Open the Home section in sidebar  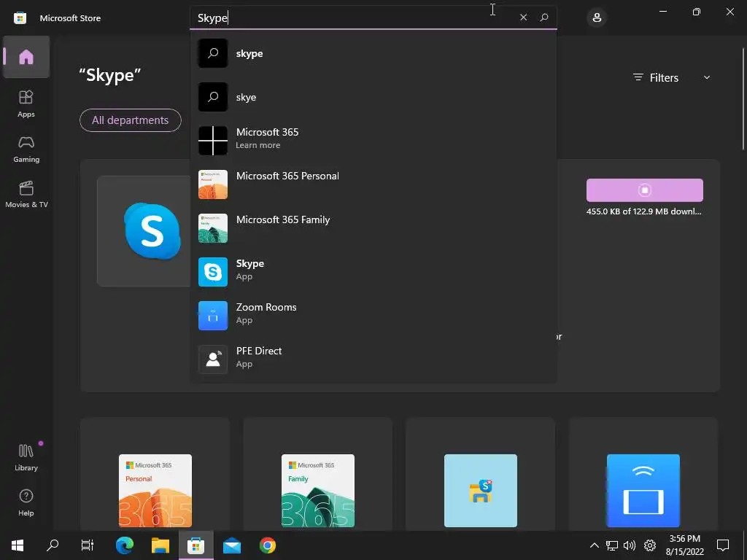click(26, 57)
